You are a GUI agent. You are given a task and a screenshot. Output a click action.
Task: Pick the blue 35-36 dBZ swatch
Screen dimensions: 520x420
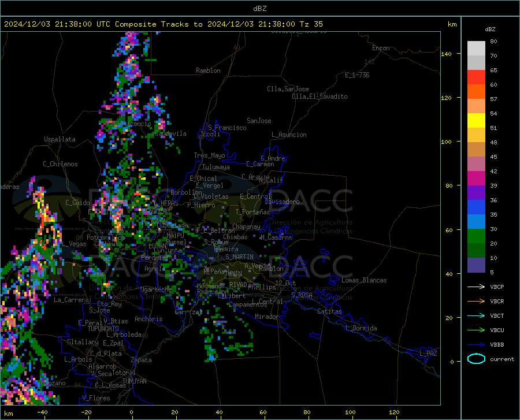pyautogui.click(x=476, y=207)
